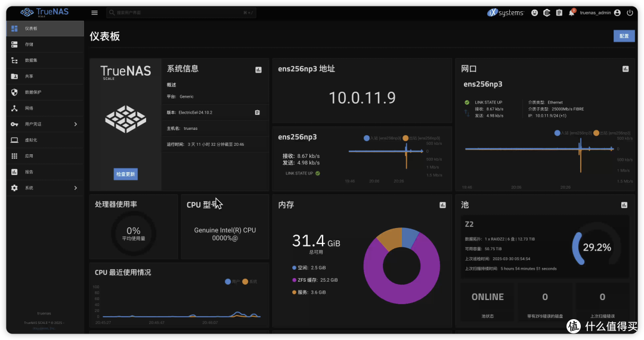This screenshot has width=644, height=340.
Task: Open the reports icon on 系统信息 card
Action: tap(258, 70)
